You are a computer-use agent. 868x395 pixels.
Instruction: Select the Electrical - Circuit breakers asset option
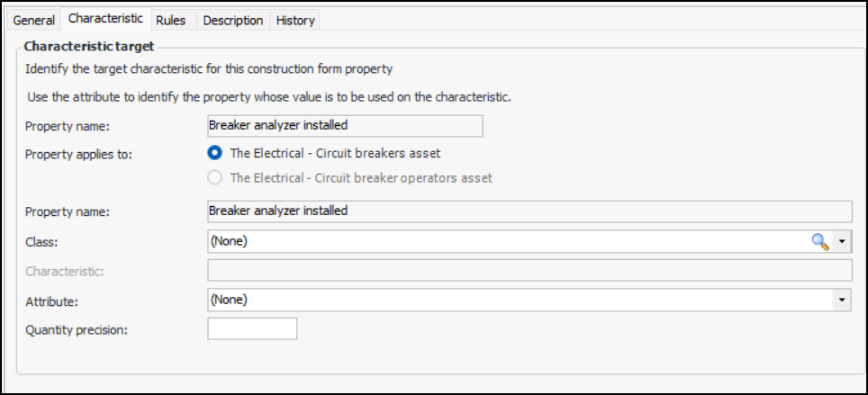click(215, 153)
